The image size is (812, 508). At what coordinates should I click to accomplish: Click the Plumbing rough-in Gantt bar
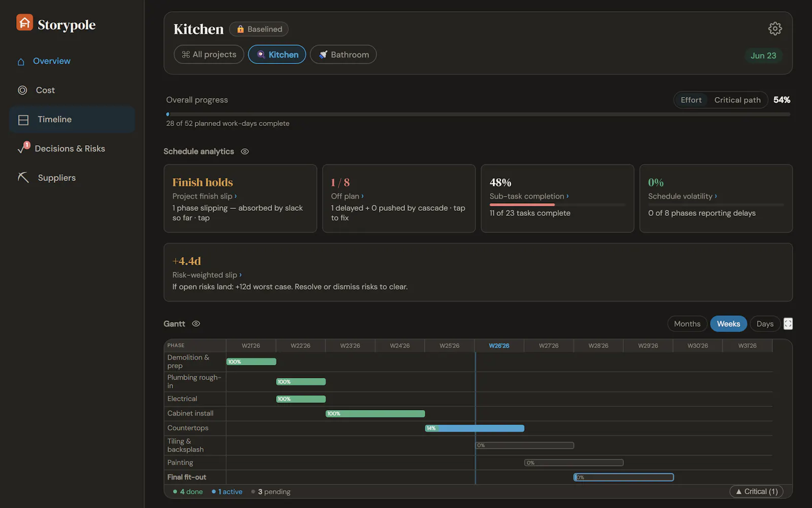[x=301, y=382]
